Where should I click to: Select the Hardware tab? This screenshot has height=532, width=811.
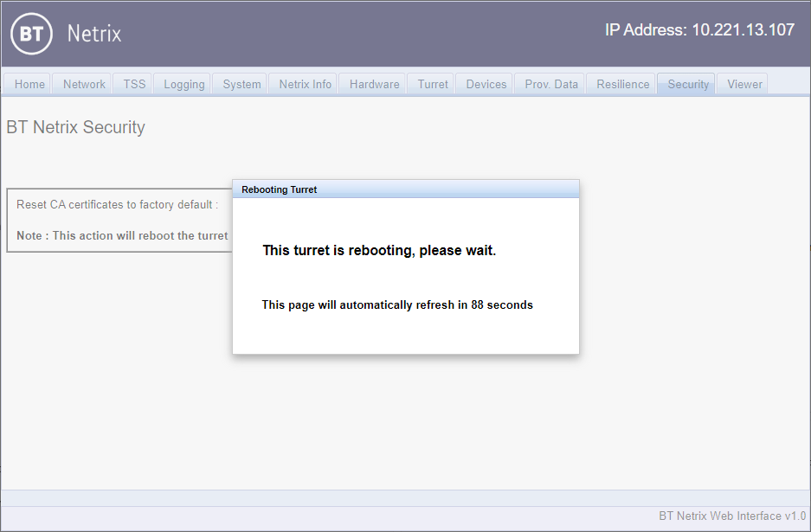pos(373,84)
